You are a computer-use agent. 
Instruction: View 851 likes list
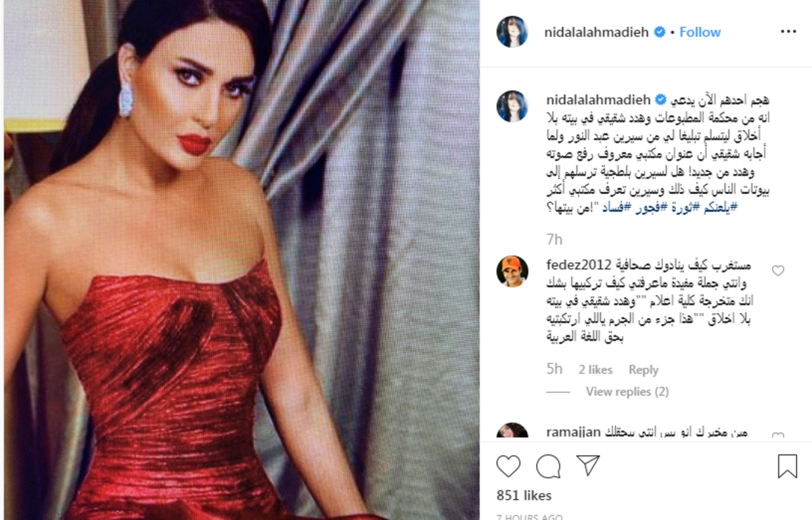tap(524, 495)
